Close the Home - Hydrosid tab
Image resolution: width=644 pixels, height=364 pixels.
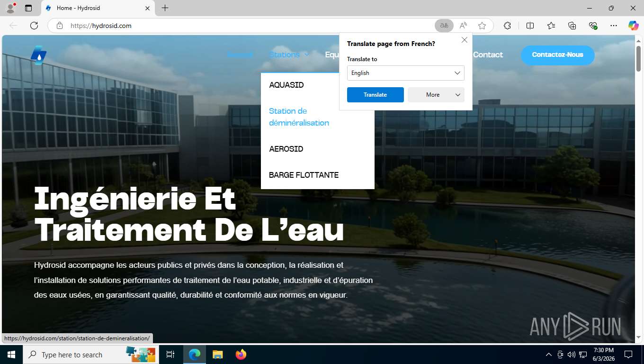click(147, 8)
